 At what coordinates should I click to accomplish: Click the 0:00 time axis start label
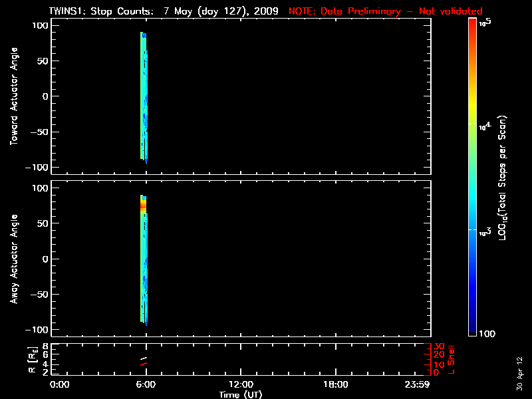tap(60, 385)
